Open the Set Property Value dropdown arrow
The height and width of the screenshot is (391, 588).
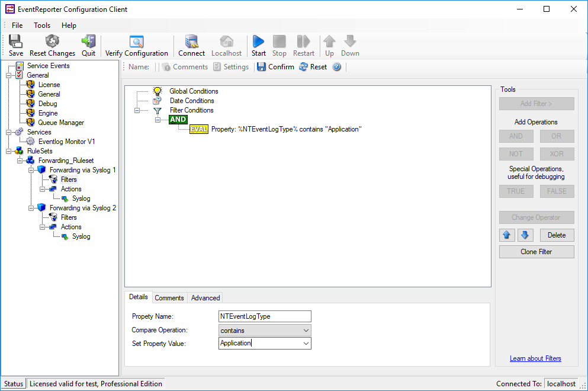(x=306, y=344)
